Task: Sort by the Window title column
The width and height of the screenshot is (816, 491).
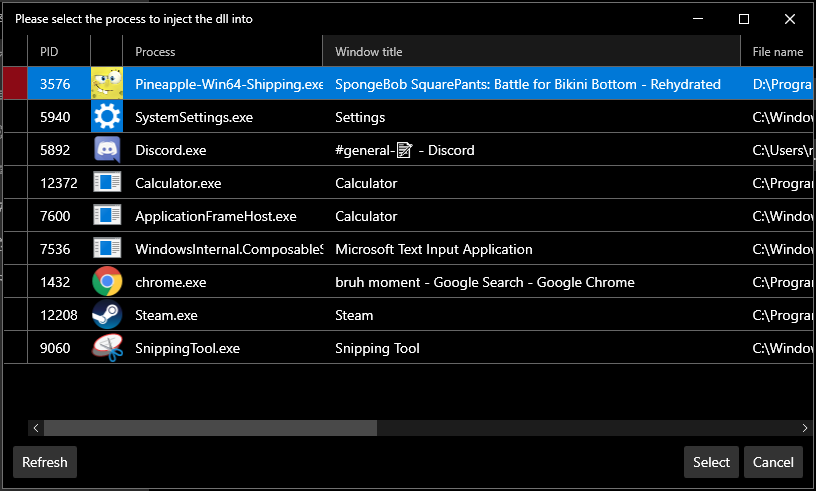Action: [x=530, y=51]
